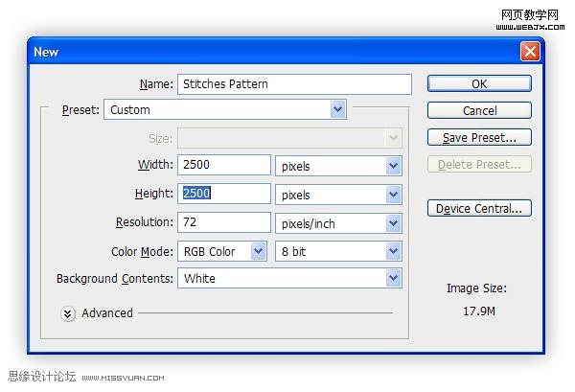The image size is (575, 392).
Task: Open Device Central
Action: (x=479, y=208)
